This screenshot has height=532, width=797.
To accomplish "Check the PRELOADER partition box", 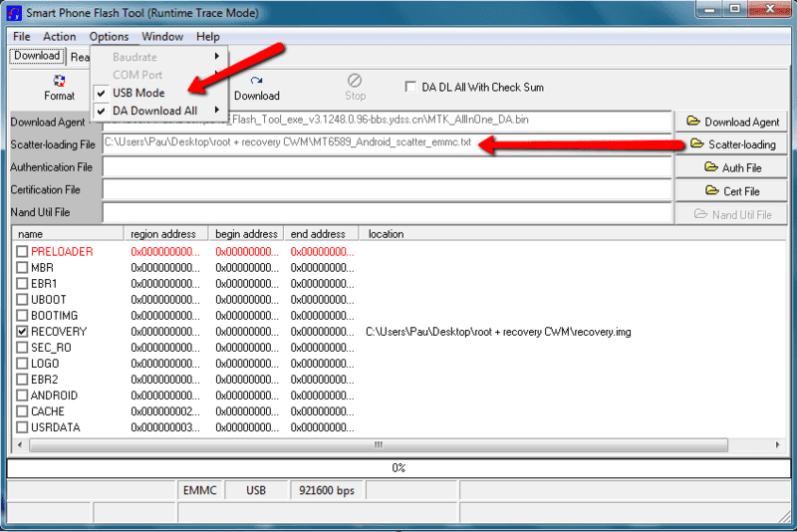I will (x=22, y=251).
